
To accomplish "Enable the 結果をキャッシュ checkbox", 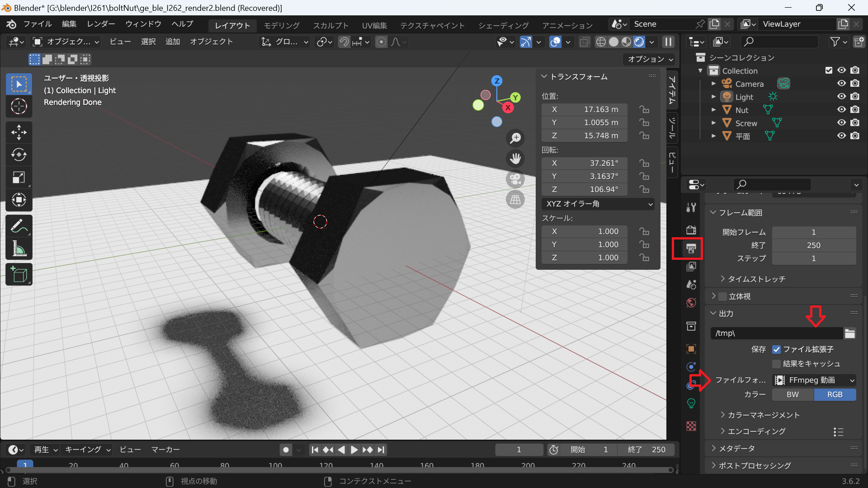I will click(x=776, y=364).
